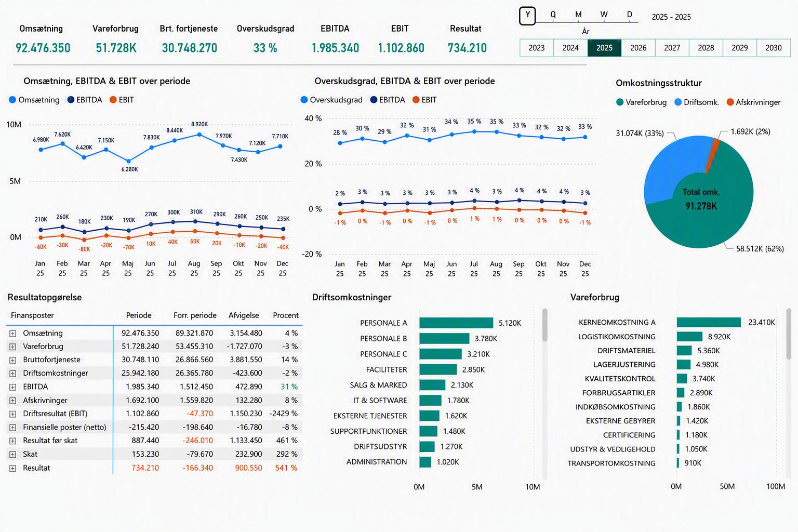This screenshot has width=798, height=532.
Task: Sort table by Forr. periode column header
Action: (x=195, y=315)
